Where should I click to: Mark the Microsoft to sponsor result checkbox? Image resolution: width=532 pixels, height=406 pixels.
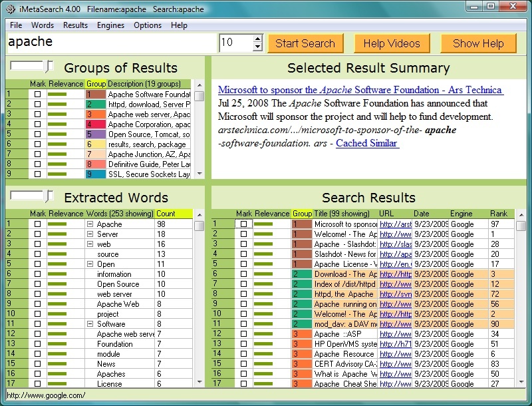click(243, 224)
